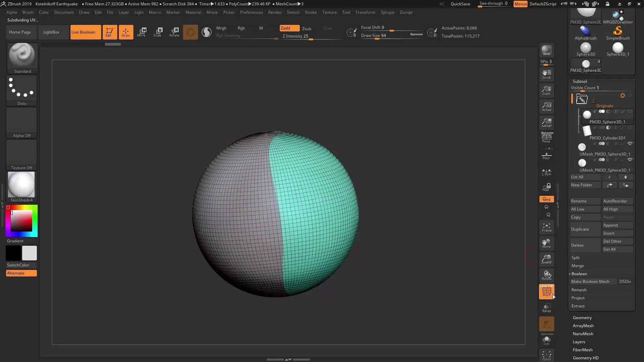Select the MRGBZGrabber tool icon
Screen dimensions: 644x362
(618, 17)
